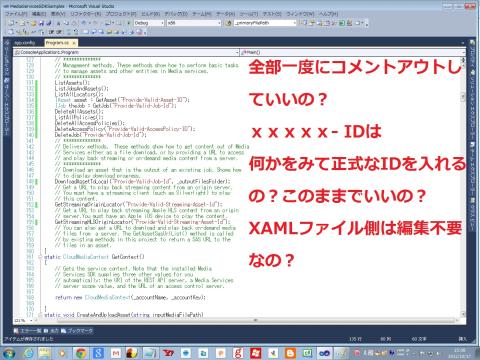The width and height of the screenshot is (480, 360).
Task: Open the _primaryFilePath find combo box
Action: [x=265, y=23]
